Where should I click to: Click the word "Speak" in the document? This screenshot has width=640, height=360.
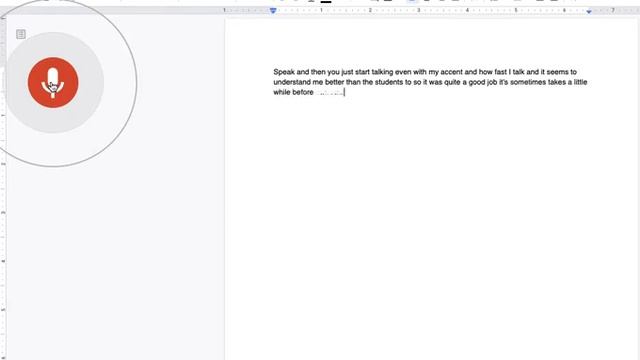tap(284, 72)
